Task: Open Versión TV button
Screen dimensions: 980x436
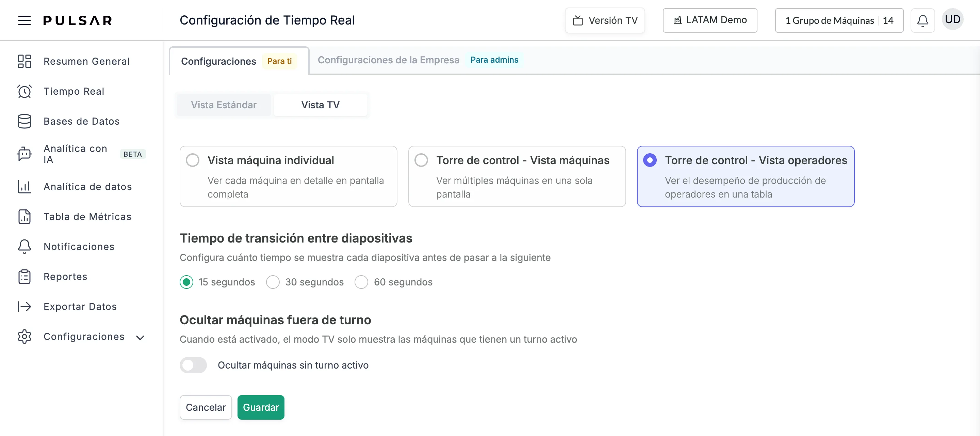Action: [x=605, y=20]
